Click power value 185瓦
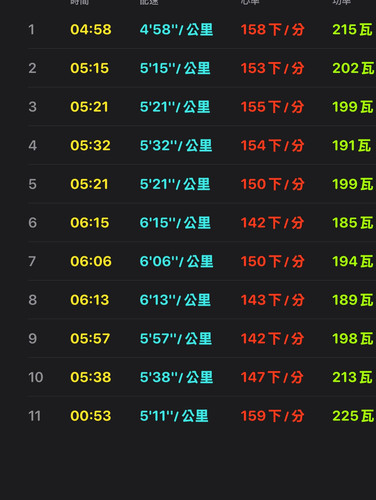The width and height of the screenshot is (376, 500). pos(353,223)
